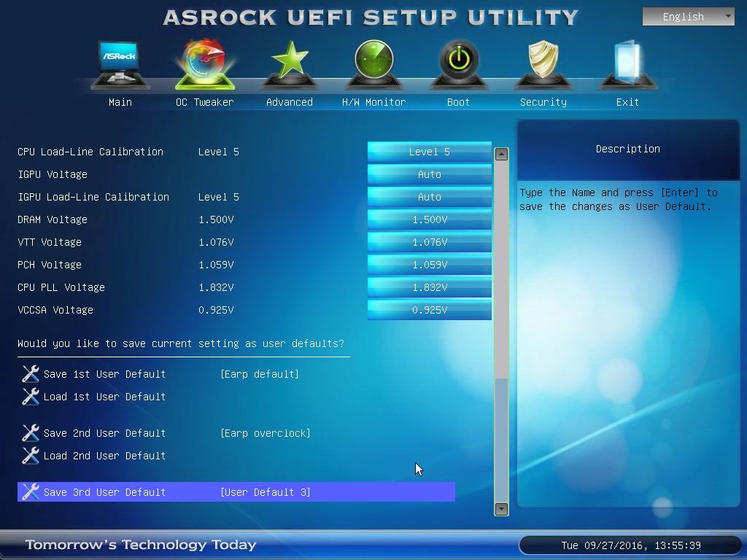Click the VTT Voltage label
The width and height of the screenshot is (747, 560).
coord(50,242)
